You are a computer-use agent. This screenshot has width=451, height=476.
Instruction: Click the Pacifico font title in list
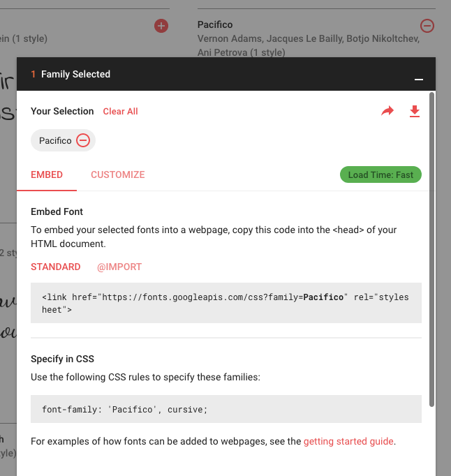pyautogui.click(x=215, y=24)
